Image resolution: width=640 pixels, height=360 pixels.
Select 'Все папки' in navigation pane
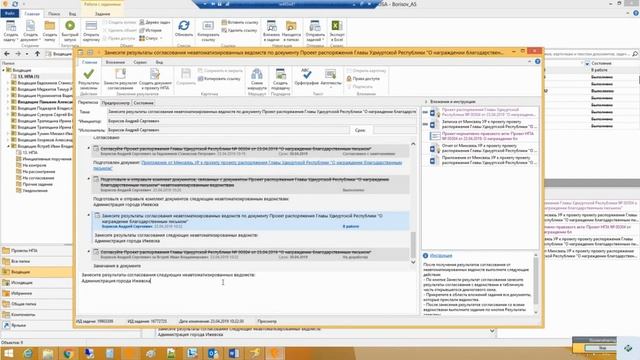tap(20, 261)
